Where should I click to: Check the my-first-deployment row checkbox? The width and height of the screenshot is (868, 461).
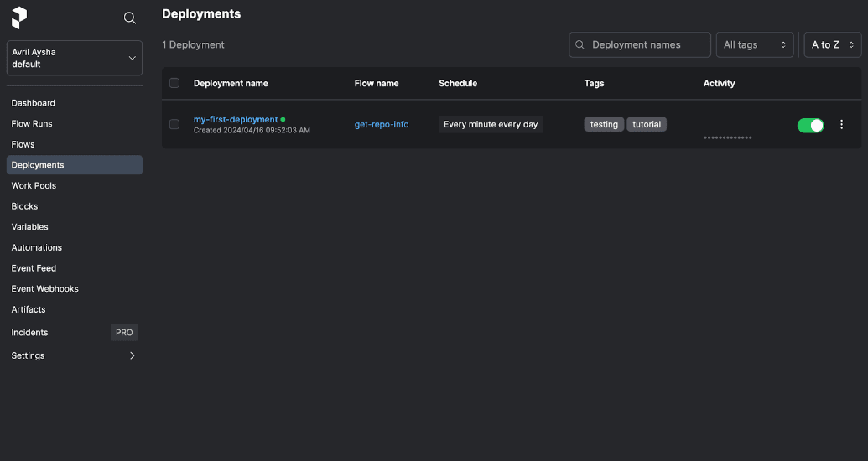(174, 124)
